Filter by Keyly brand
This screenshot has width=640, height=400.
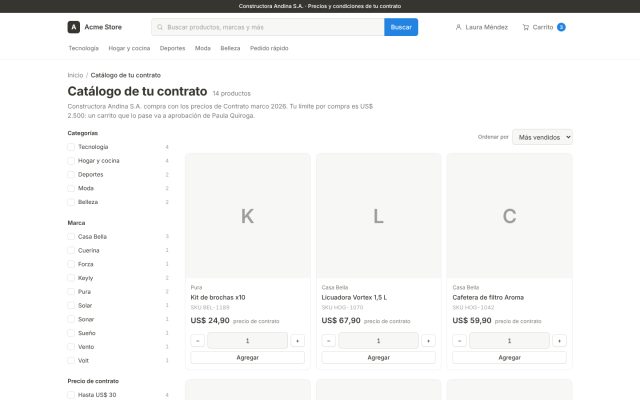coord(71,278)
